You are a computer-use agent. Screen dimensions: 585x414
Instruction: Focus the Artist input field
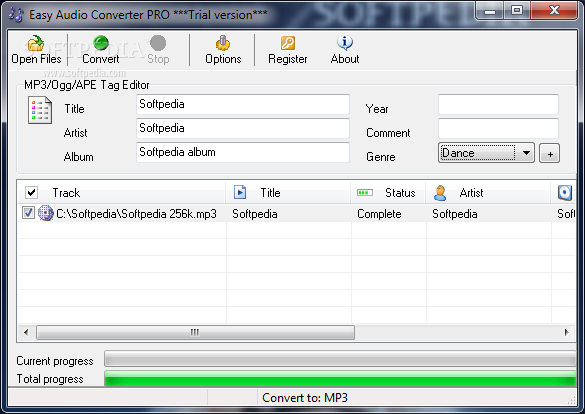coord(243,128)
